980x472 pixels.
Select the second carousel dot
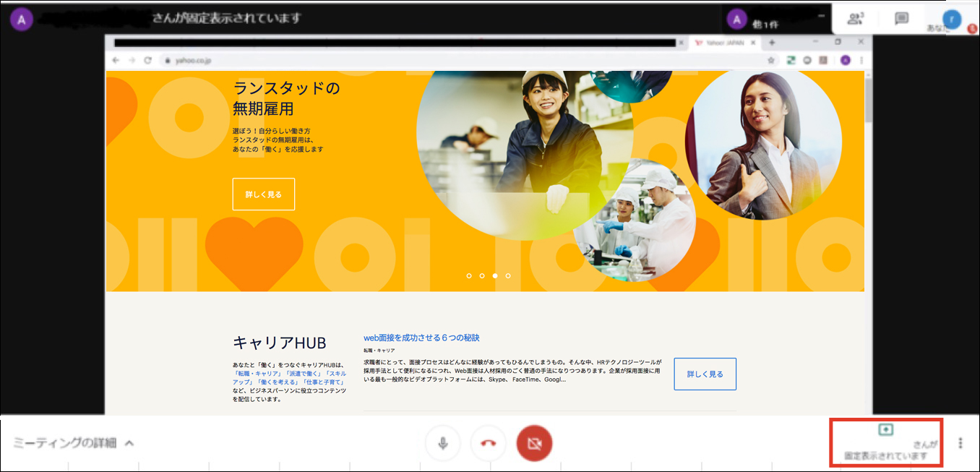click(482, 275)
